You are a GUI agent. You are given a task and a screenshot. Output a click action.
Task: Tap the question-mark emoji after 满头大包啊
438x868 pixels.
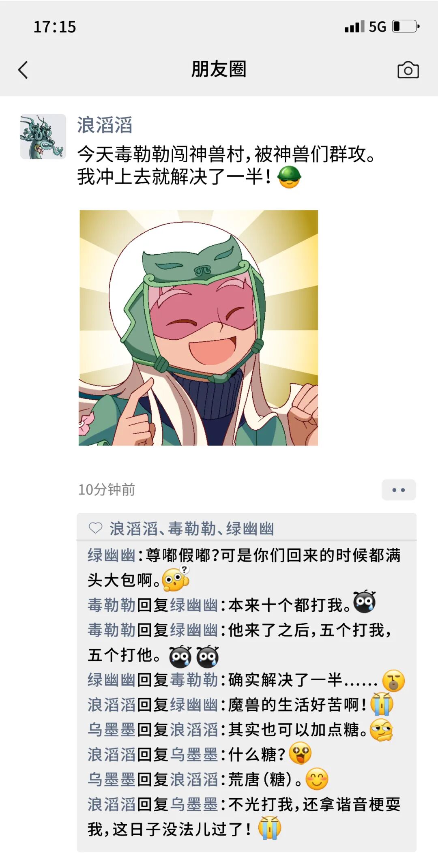(175, 579)
